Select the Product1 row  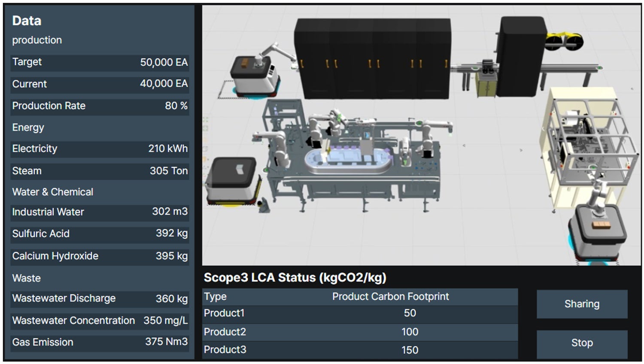coord(360,313)
